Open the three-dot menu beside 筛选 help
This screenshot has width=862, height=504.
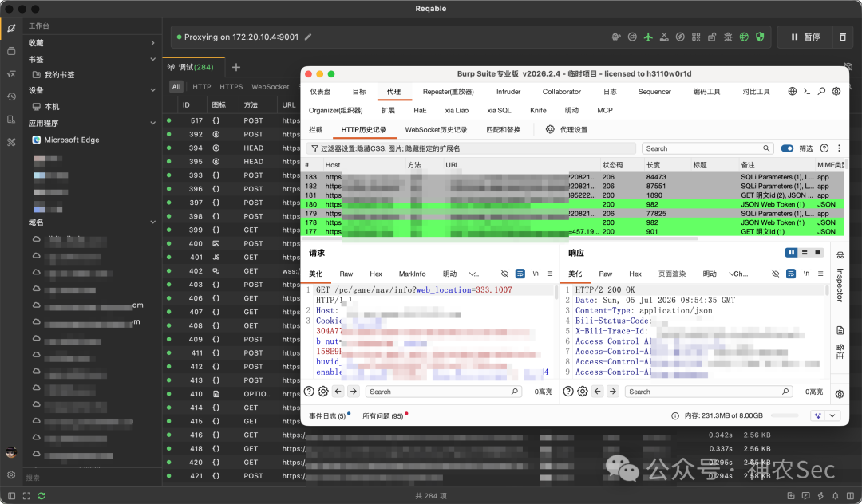[x=839, y=148]
